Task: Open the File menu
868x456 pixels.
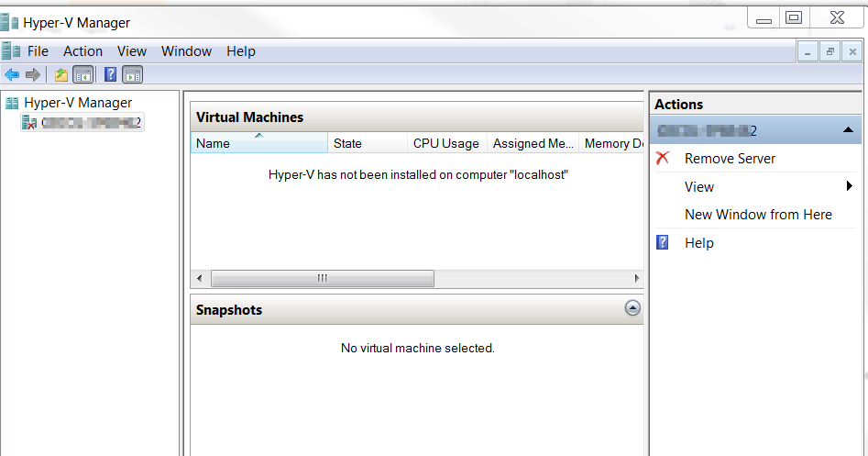Action: (x=38, y=51)
